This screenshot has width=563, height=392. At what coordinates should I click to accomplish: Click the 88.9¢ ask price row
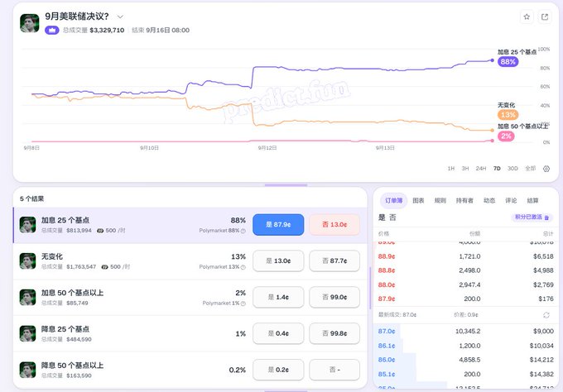coord(465,256)
